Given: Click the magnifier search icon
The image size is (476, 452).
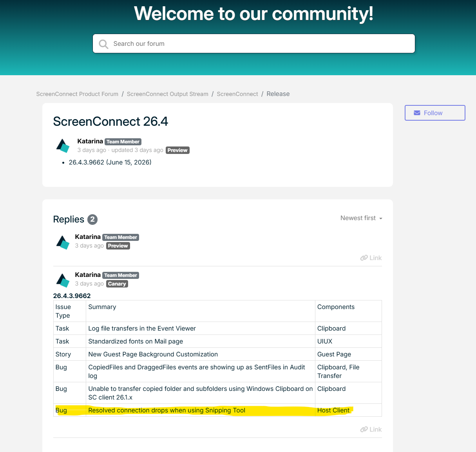Looking at the screenshot, I should [103, 44].
